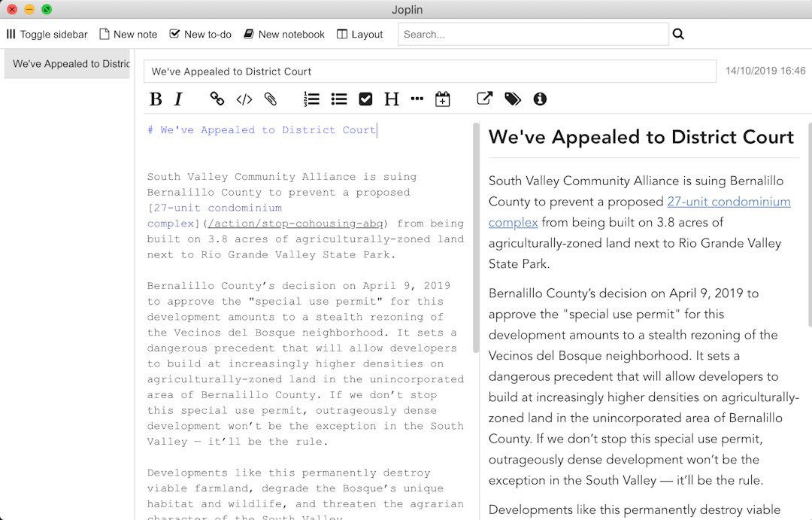Show note information properties
Image resolution: width=812 pixels, height=520 pixels.
coord(540,99)
